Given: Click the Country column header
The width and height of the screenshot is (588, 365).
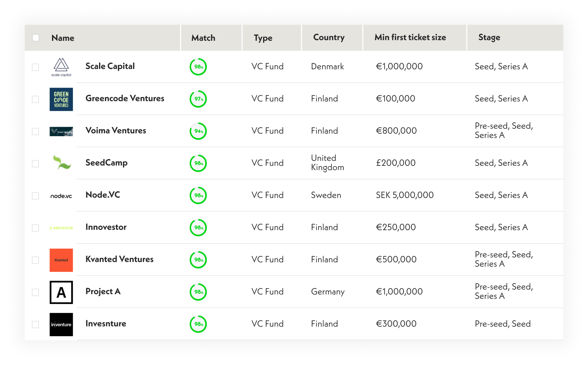Looking at the screenshot, I should coord(329,37).
